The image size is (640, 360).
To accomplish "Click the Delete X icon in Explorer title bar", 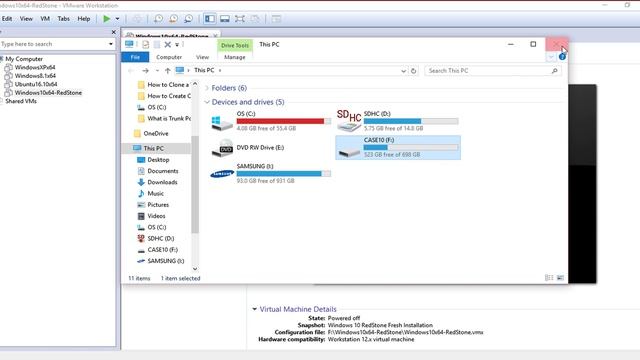I will point(167,44).
